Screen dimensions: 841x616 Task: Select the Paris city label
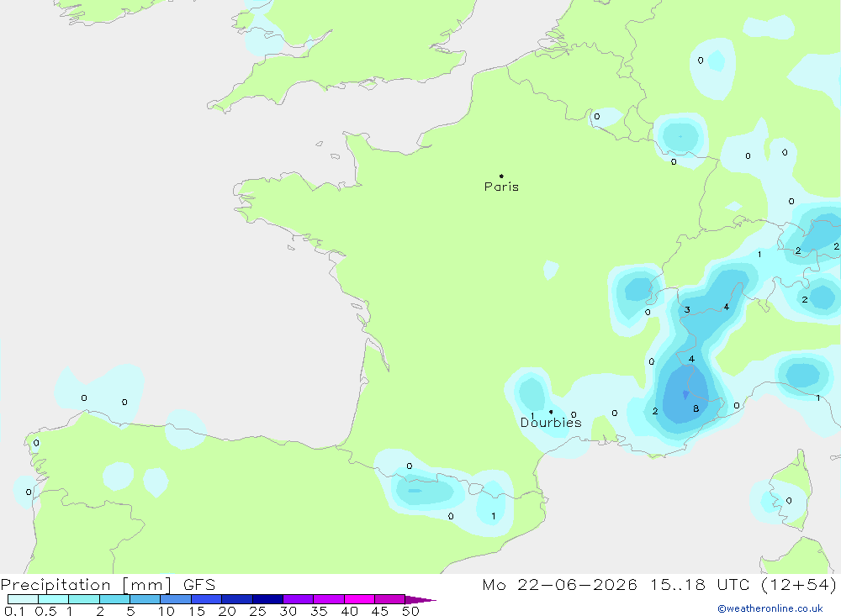point(501,187)
